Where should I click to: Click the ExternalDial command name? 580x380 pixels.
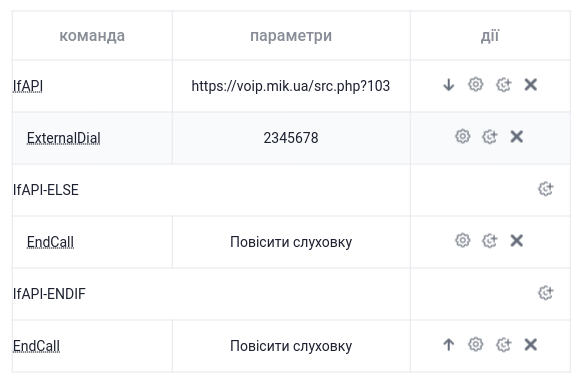tap(63, 138)
